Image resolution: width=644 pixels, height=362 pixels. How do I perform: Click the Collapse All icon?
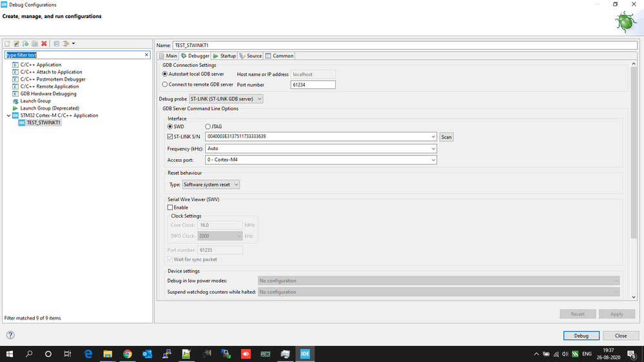57,44
